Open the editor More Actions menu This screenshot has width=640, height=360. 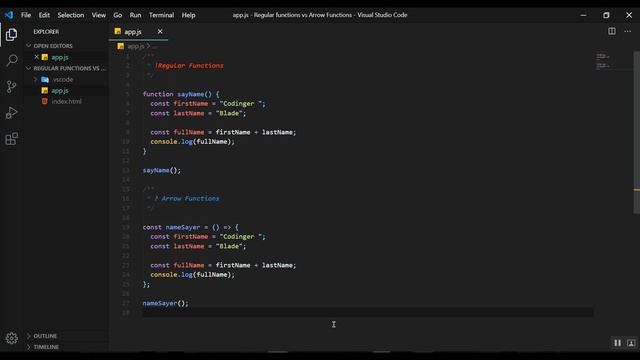(627, 31)
